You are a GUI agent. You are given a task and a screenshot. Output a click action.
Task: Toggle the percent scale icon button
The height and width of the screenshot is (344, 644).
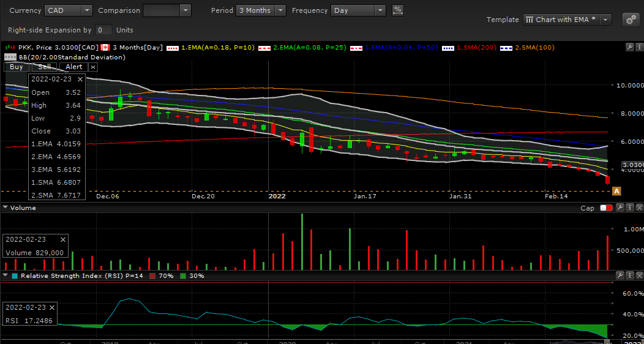[x=397, y=10]
